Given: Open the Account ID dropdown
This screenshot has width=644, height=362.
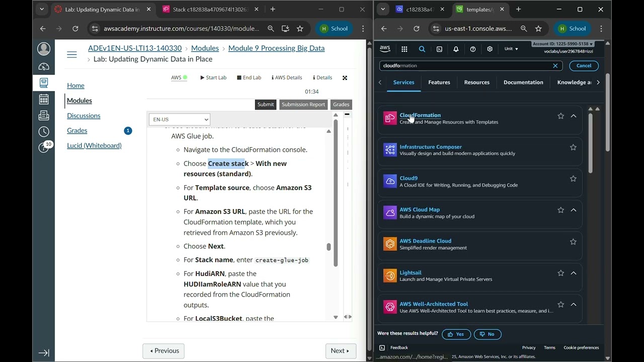Looking at the screenshot, I should point(562,44).
